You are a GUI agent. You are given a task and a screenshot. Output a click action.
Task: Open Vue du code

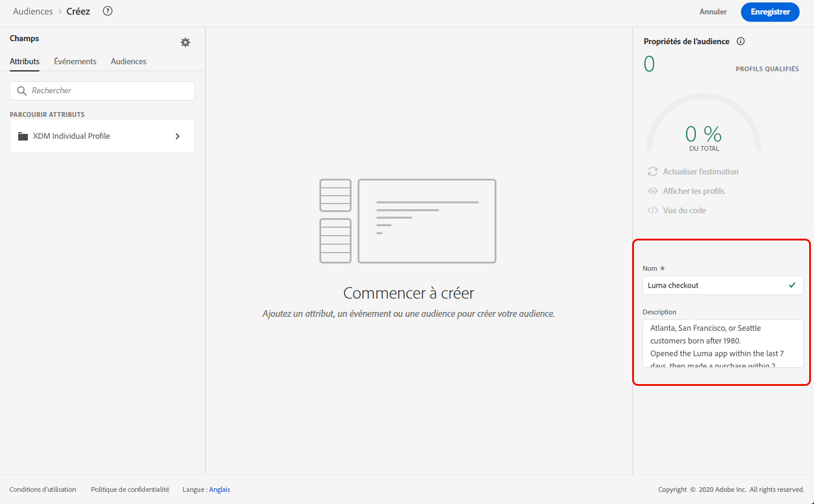pyautogui.click(x=684, y=210)
